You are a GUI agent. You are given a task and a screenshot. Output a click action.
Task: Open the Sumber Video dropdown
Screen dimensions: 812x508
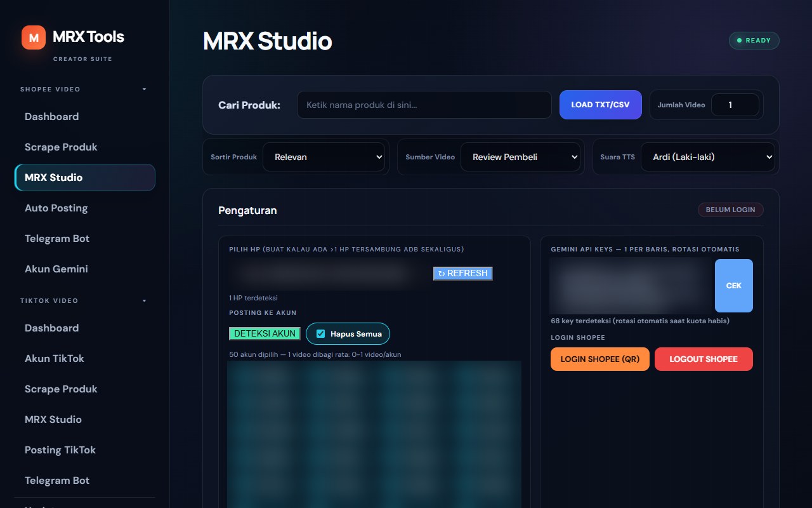(x=521, y=157)
